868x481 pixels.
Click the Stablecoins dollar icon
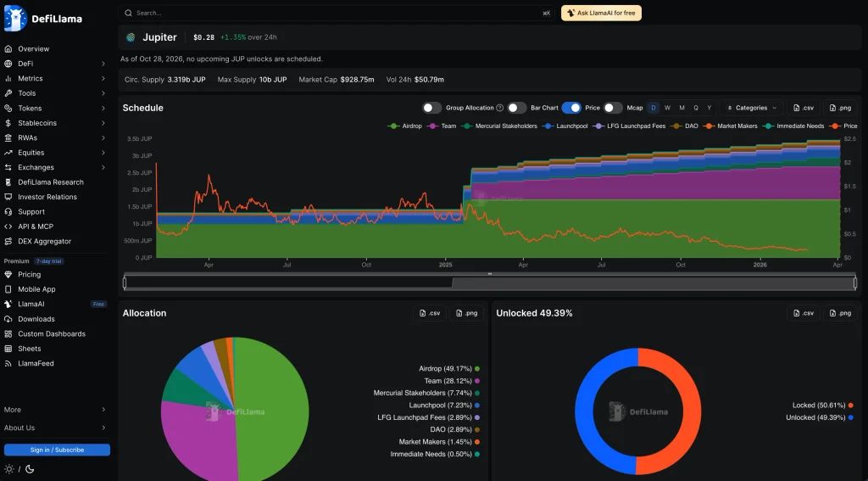pyautogui.click(x=8, y=123)
